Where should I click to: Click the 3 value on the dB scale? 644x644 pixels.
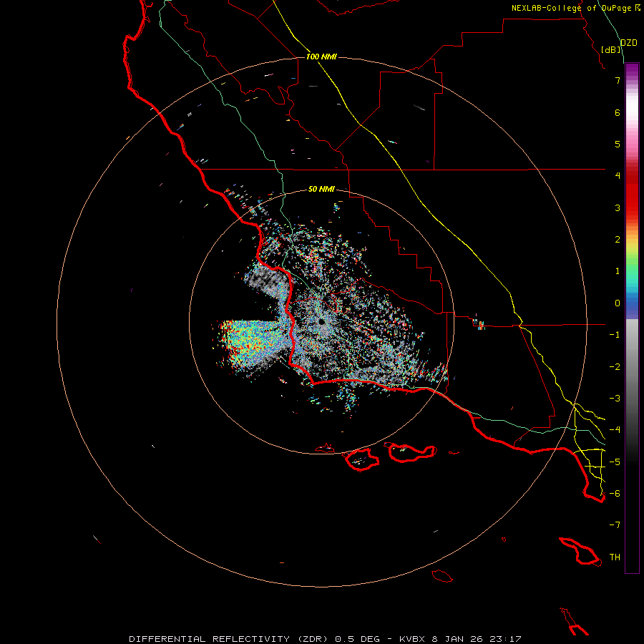618,208
